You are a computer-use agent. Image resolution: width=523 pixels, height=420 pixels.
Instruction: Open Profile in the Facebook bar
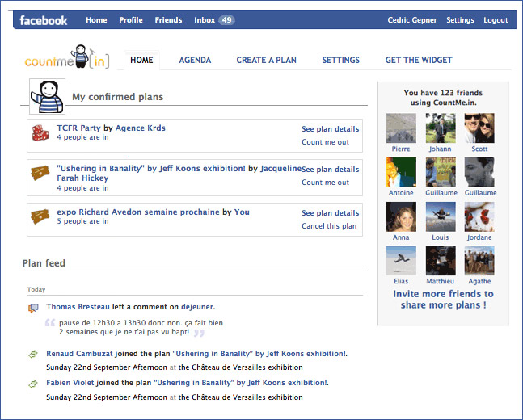(x=131, y=20)
